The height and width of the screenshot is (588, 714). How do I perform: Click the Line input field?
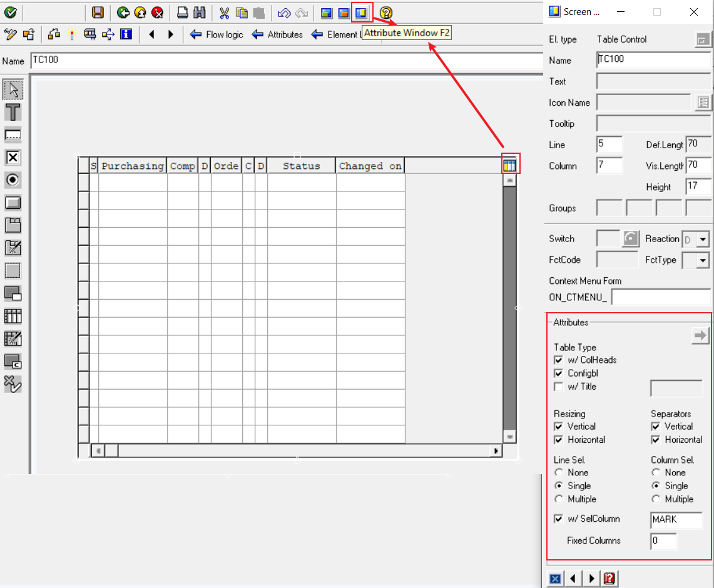coord(609,144)
